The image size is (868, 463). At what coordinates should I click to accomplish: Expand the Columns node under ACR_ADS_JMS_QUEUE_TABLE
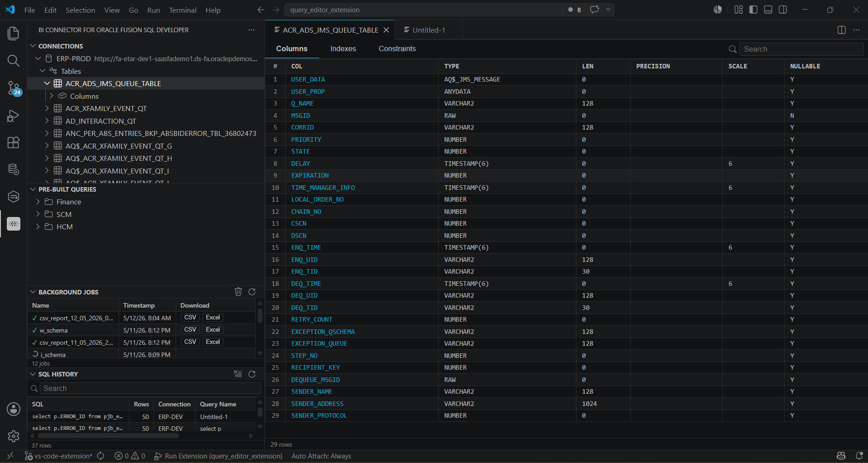pos(52,96)
